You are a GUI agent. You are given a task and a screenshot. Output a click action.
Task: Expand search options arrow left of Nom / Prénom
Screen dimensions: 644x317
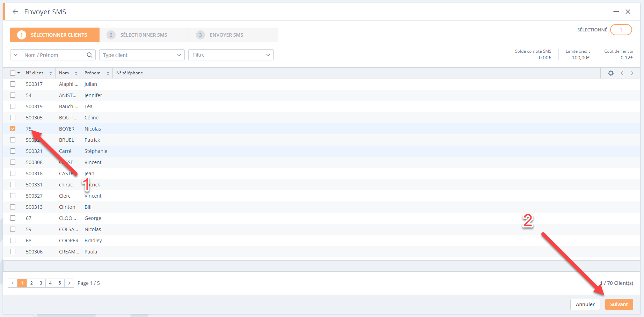(15, 55)
